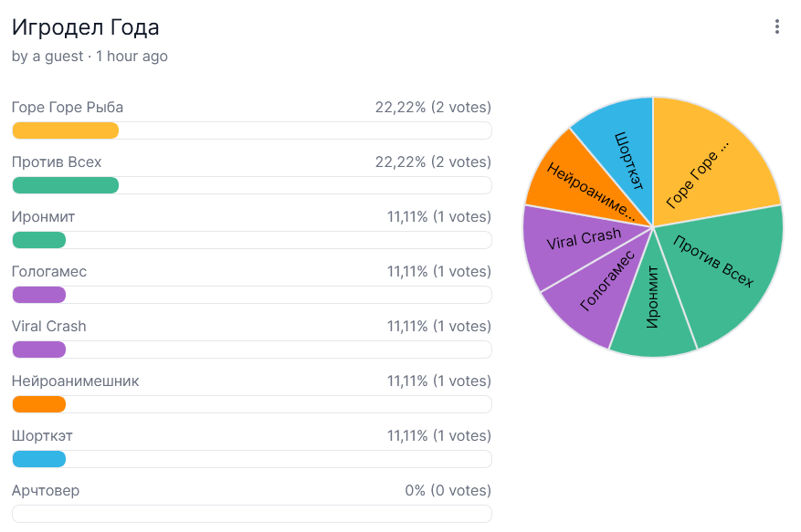Viewport: 801px width, 532px height.
Task: Click the poll title Игродел Года
Action: (86, 27)
